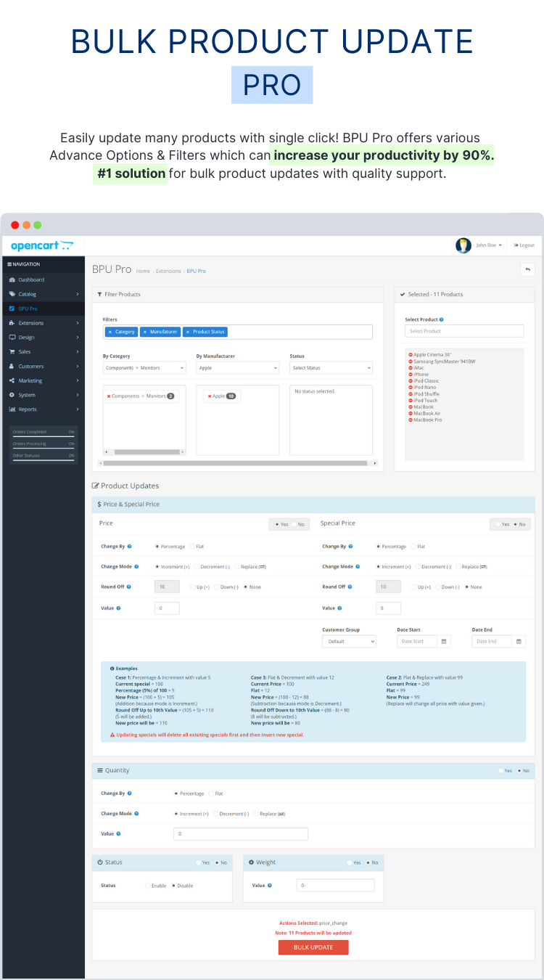The height and width of the screenshot is (980, 544).
Task: Expand the Marketing chevron
Action: coord(78,380)
